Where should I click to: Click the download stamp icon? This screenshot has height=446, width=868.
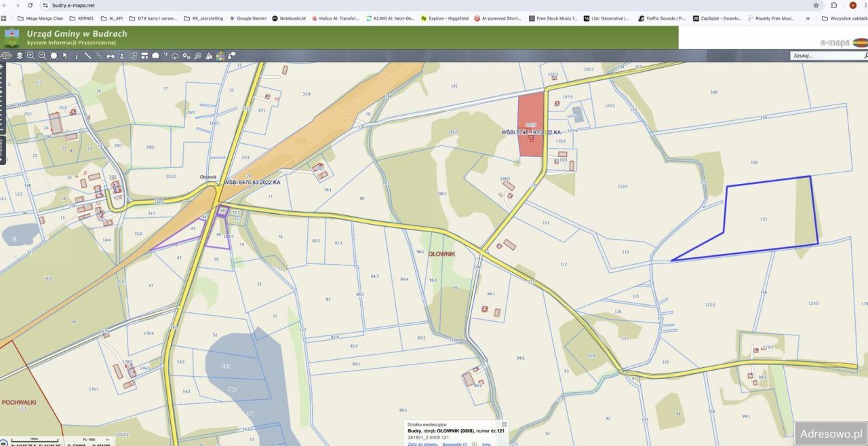click(x=122, y=56)
